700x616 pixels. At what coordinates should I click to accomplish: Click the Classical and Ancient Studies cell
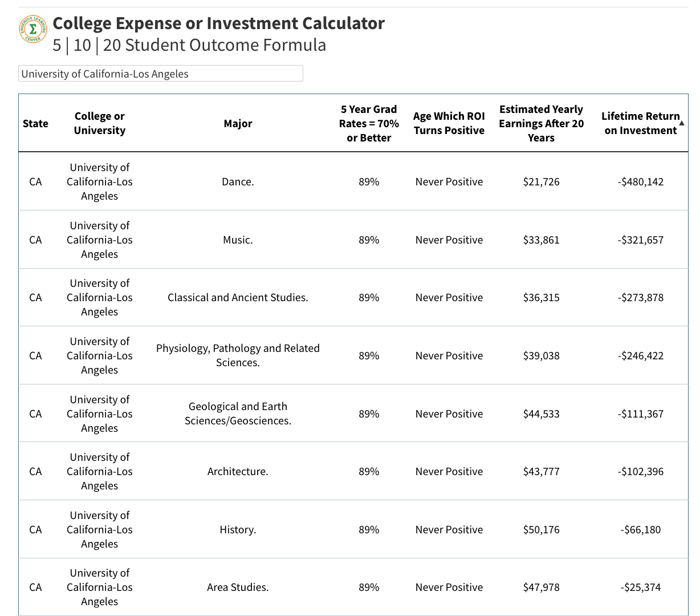click(x=238, y=298)
